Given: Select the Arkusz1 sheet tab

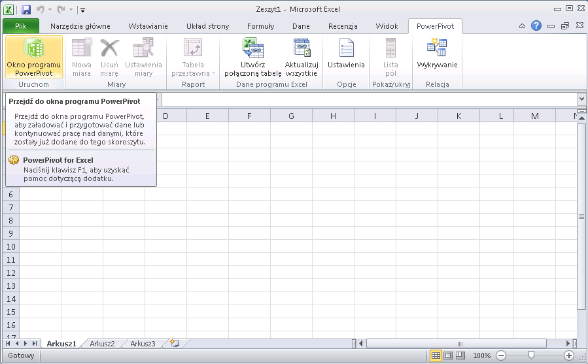Looking at the screenshot, I should click(61, 343).
